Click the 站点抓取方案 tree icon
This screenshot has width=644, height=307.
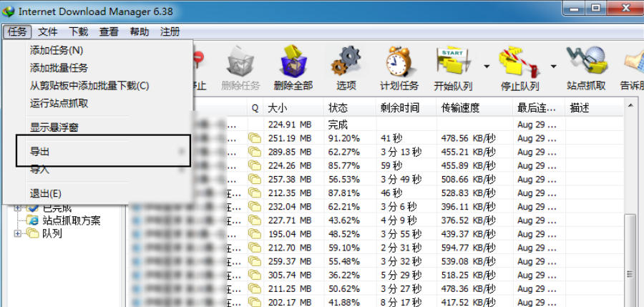pyautogui.click(x=32, y=220)
